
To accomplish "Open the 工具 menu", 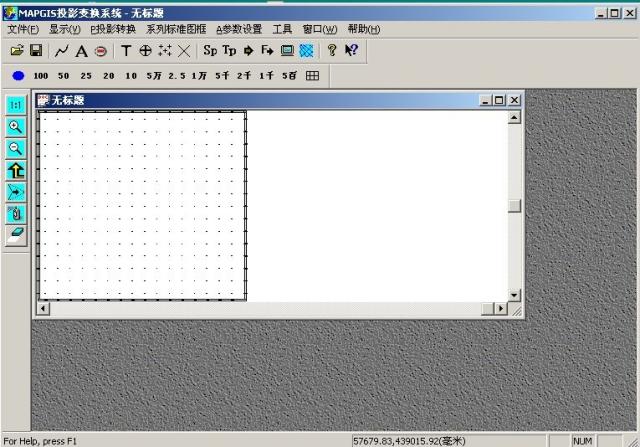I will (282, 29).
